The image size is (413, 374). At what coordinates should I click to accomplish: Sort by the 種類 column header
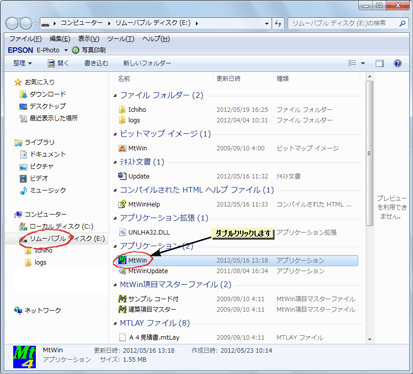(x=282, y=79)
